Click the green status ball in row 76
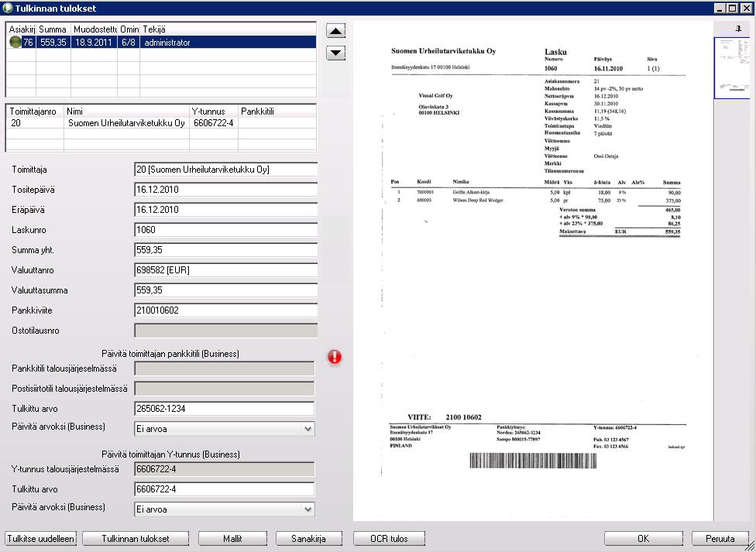The width and height of the screenshot is (756, 552). point(15,43)
